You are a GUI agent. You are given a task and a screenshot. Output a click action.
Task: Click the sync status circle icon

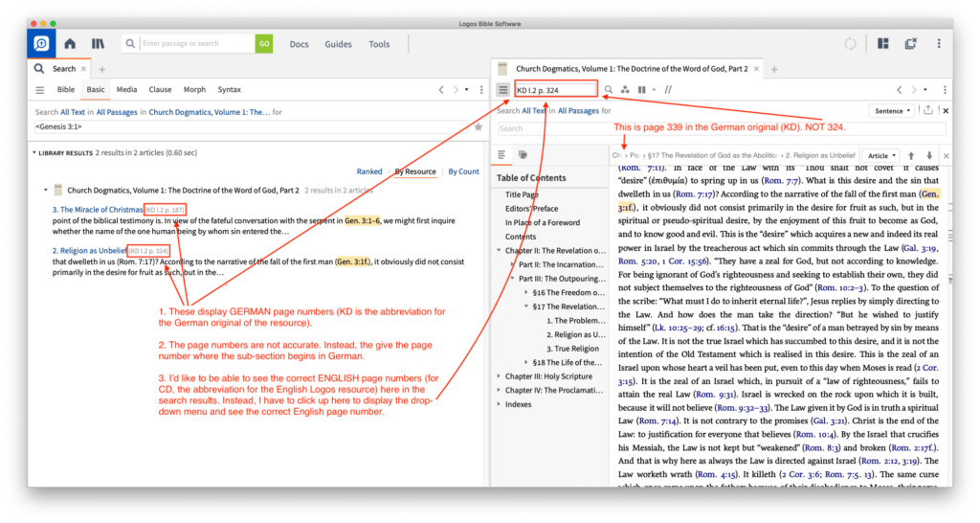pyautogui.click(x=850, y=44)
